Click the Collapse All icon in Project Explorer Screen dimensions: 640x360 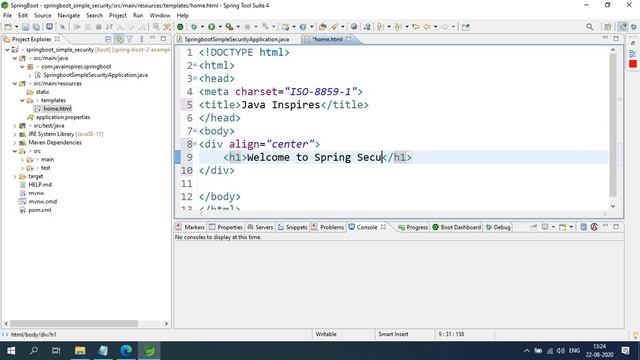pos(108,39)
